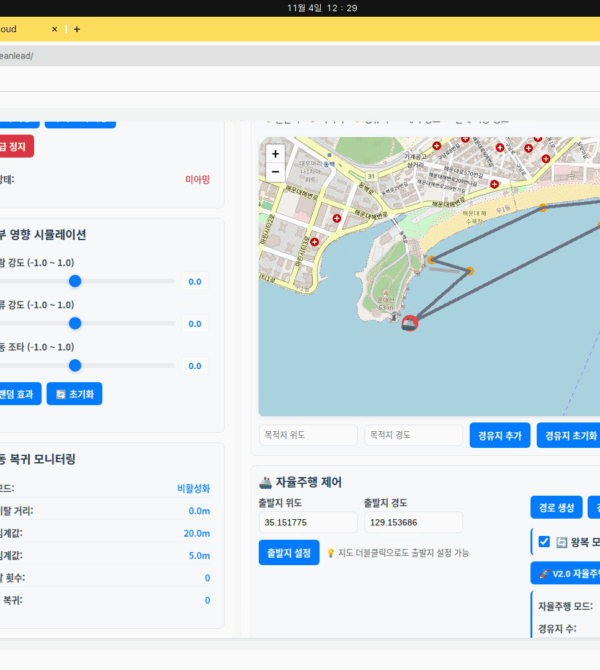Click the 목적지 위도 input field
This screenshot has height=670, width=600.
pyautogui.click(x=308, y=435)
